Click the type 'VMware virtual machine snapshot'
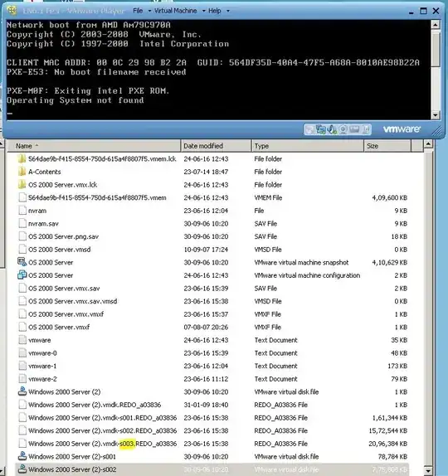The width and height of the screenshot is (448, 476). click(x=301, y=262)
